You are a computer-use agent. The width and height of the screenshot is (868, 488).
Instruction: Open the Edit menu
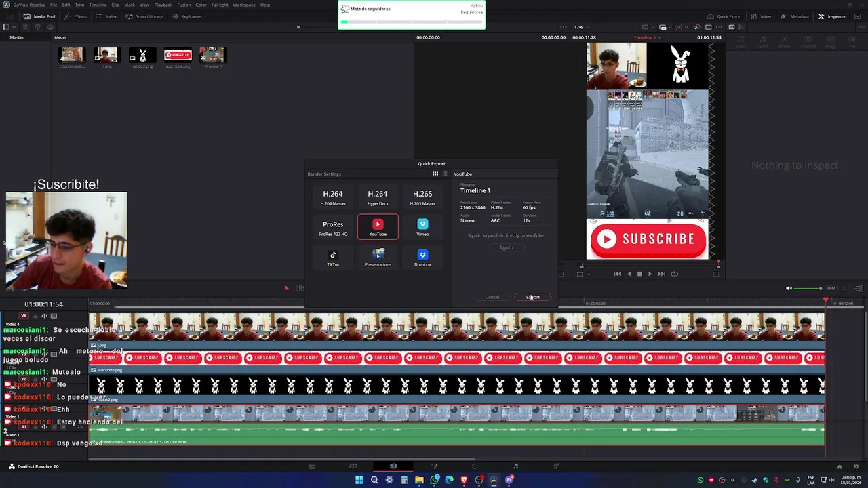click(66, 5)
